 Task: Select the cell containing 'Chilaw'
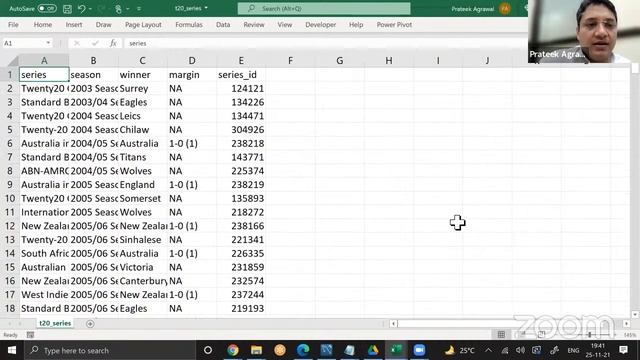click(x=142, y=130)
